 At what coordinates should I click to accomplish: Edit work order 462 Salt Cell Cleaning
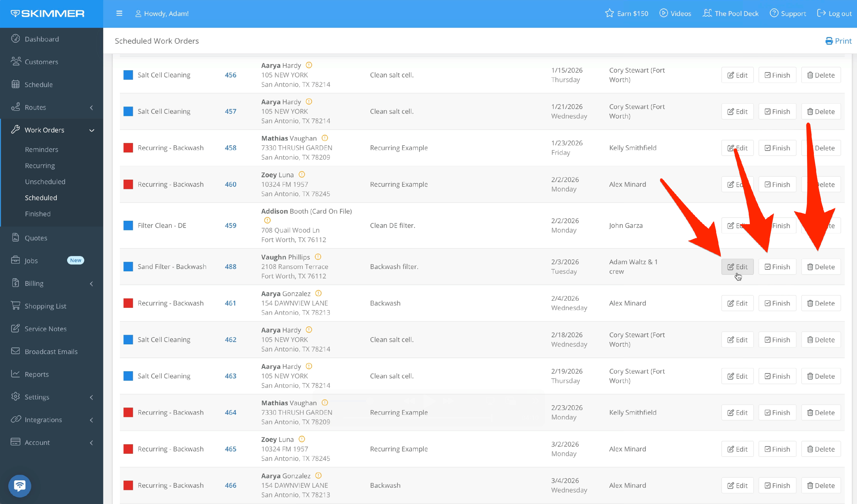pyautogui.click(x=737, y=340)
